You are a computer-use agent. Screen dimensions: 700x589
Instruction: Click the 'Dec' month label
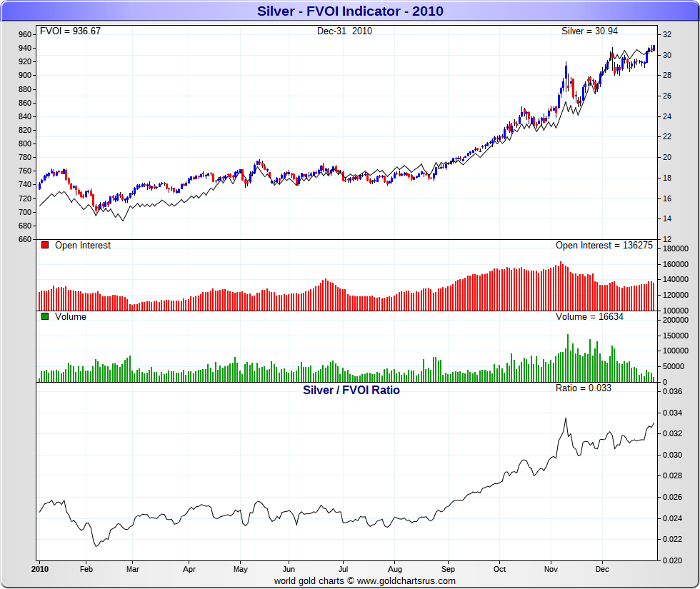[x=602, y=569]
